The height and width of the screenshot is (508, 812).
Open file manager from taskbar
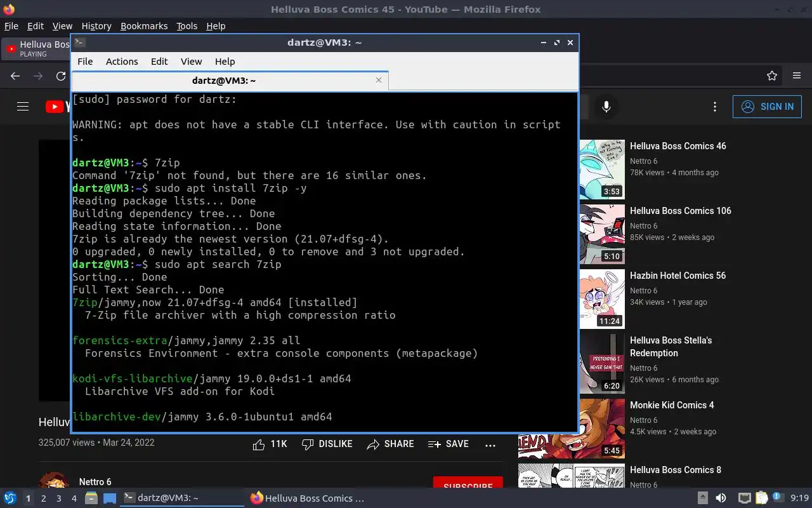(x=91, y=498)
